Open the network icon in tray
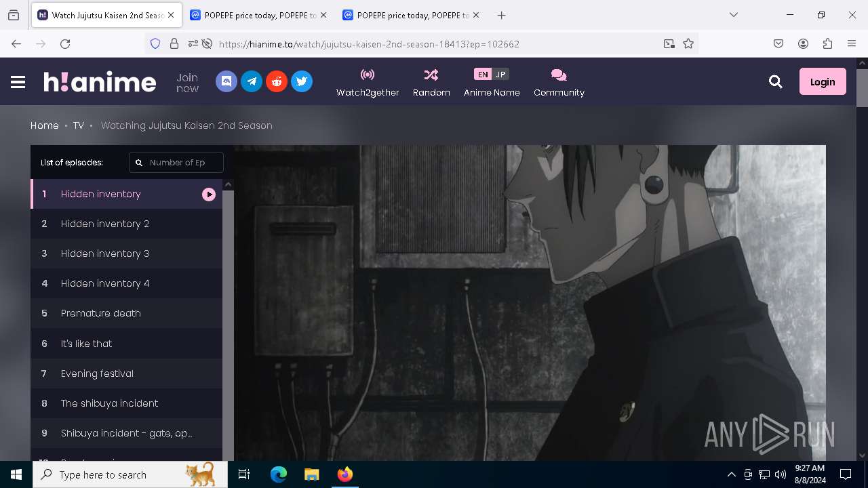868x488 pixels. click(764, 474)
